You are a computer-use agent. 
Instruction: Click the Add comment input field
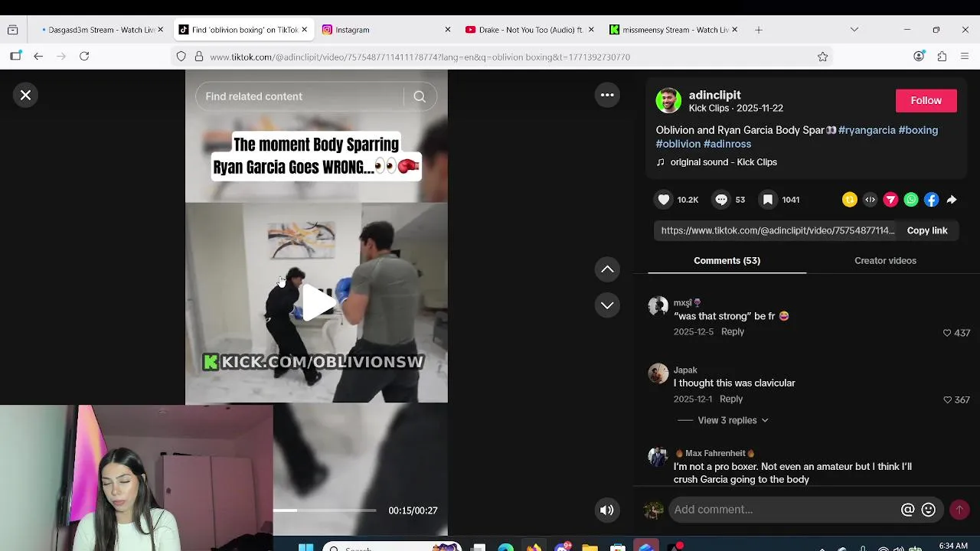pyautogui.click(x=785, y=510)
